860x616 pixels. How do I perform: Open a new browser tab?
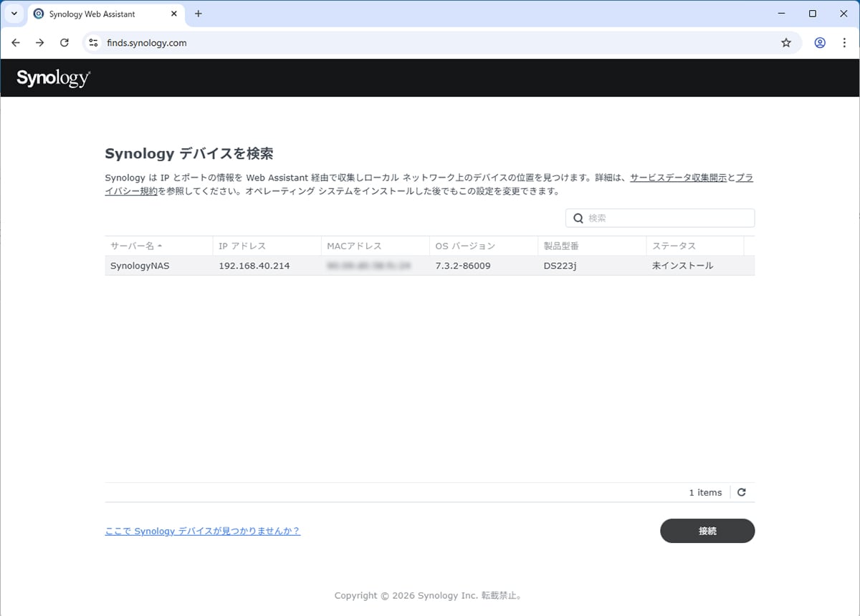click(199, 14)
